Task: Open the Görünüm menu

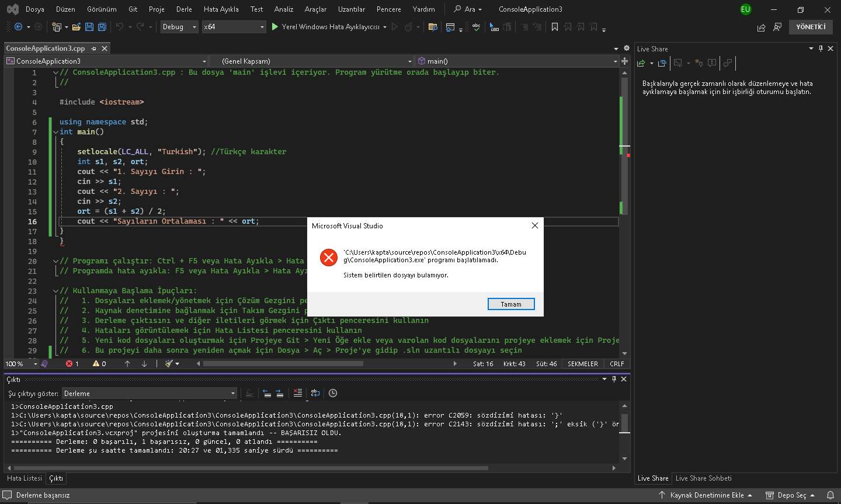Action: 102,9
